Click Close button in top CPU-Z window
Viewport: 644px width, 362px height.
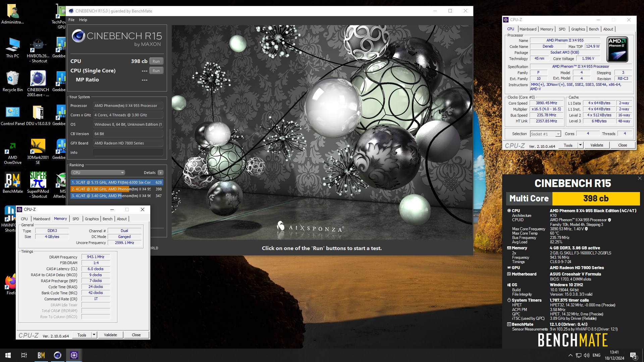(x=623, y=145)
